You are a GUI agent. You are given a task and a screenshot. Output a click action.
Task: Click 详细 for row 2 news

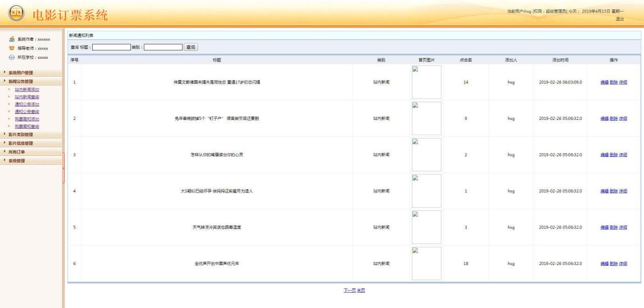click(623, 119)
